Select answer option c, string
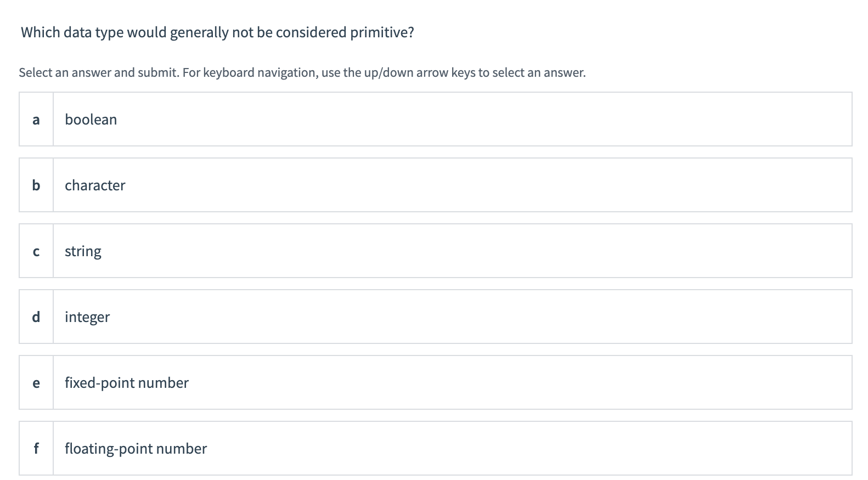Image resolution: width=868 pixels, height=480 pixels. (x=433, y=251)
